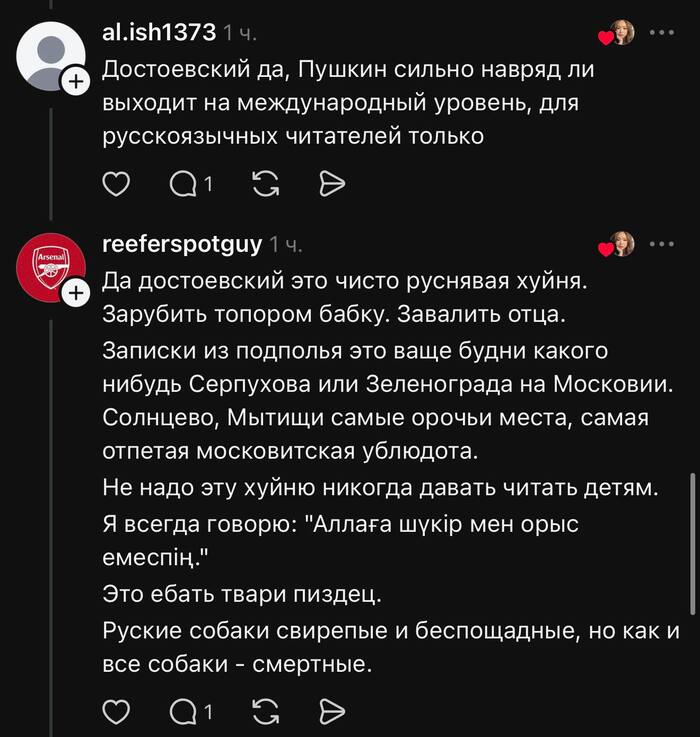Repost the al.ish1373 comment
The width and height of the screenshot is (700, 737).
tap(265, 184)
